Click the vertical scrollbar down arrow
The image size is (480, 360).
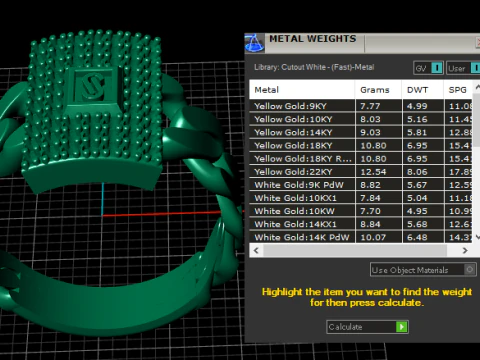(477, 237)
